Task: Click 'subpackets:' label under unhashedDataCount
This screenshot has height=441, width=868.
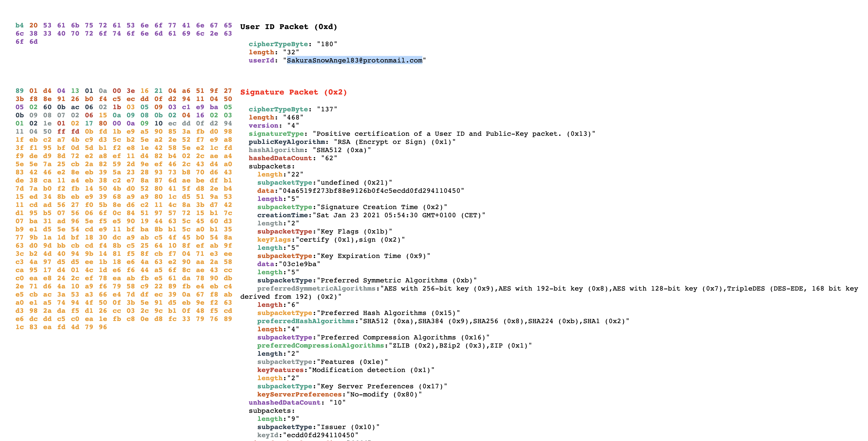Action: tap(272, 411)
